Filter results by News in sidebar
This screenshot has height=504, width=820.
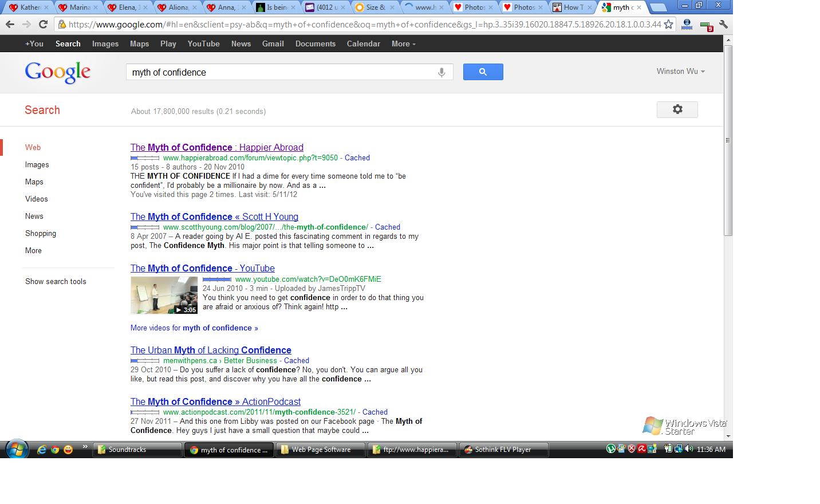[34, 216]
